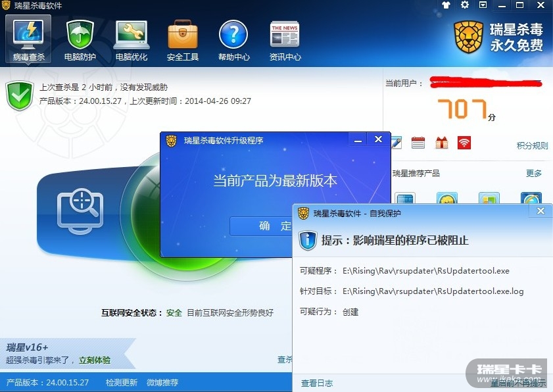The height and width of the screenshot is (392, 553).
Task: Minimize the 瑞星杀毒软件升级程序 dialog
Action: point(358,139)
